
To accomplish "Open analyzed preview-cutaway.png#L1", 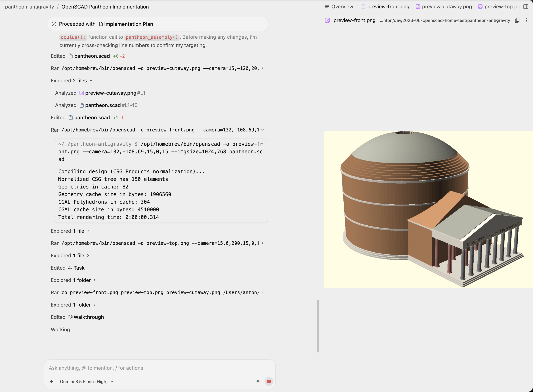I will click(112, 93).
